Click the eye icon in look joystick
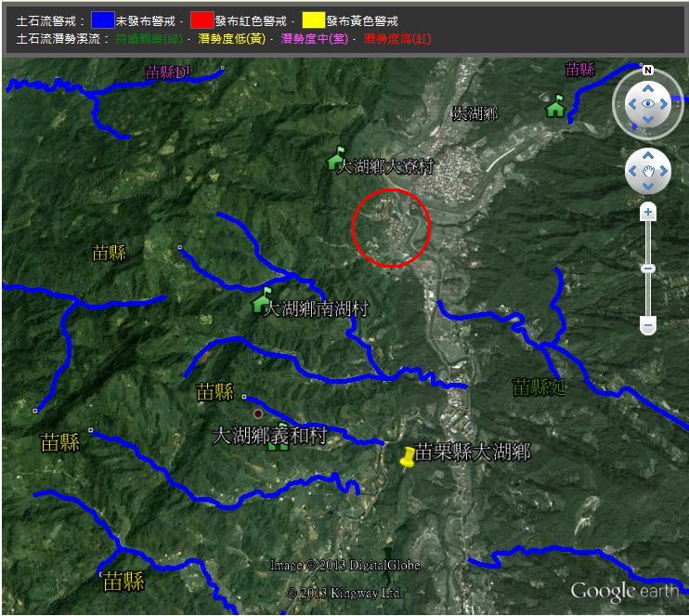 [648, 104]
